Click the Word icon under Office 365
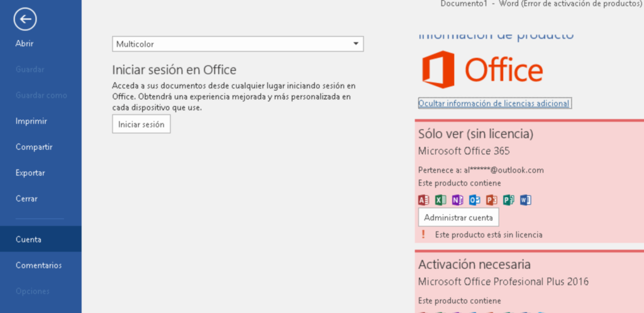The height and width of the screenshot is (313, 644). [x=525, y=200]
